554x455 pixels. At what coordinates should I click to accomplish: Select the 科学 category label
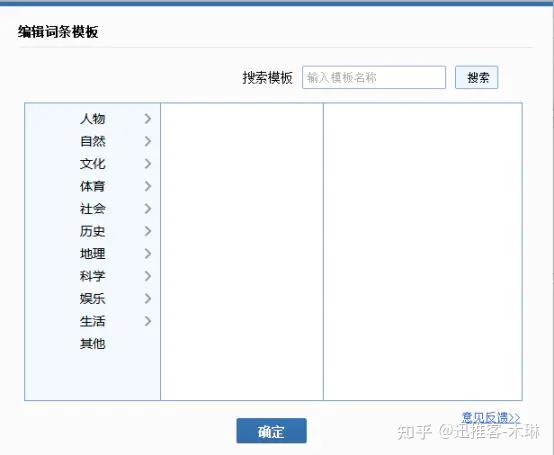click(x=93, y=276)
